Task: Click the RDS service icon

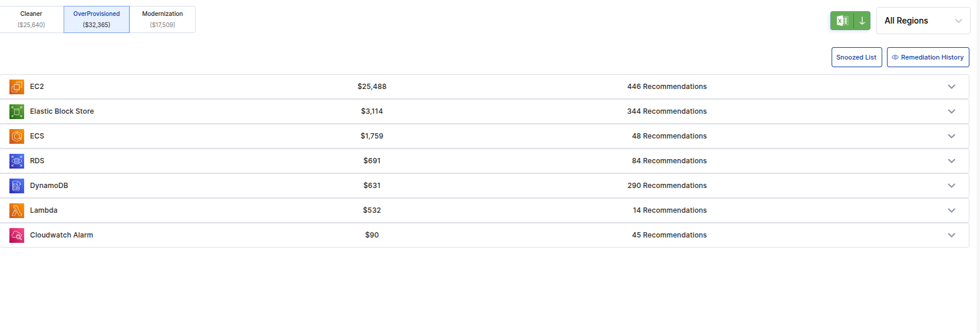Action: click(x=16, y=161)
